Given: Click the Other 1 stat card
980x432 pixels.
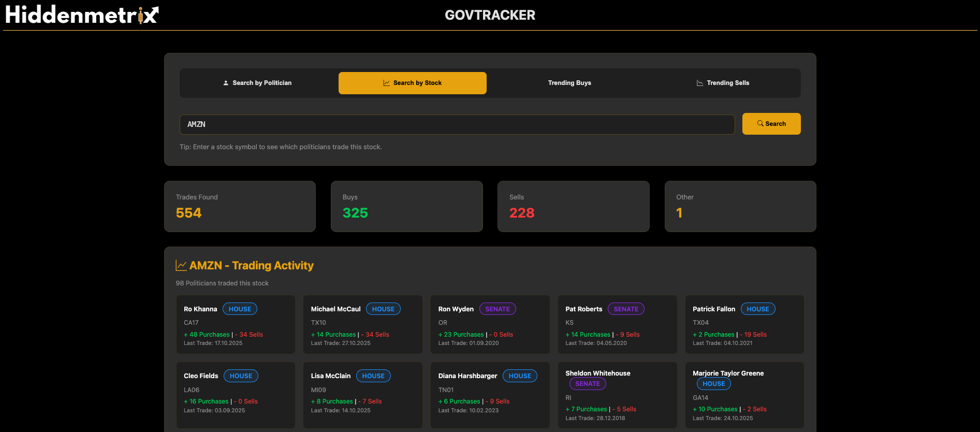Looking at the screenshot, I should tap(740, 206).
